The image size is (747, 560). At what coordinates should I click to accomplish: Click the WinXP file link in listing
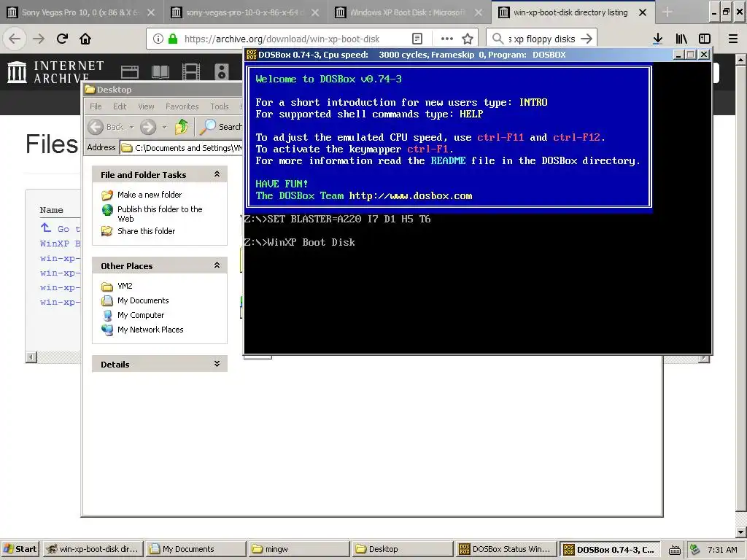tap(60, 244)
